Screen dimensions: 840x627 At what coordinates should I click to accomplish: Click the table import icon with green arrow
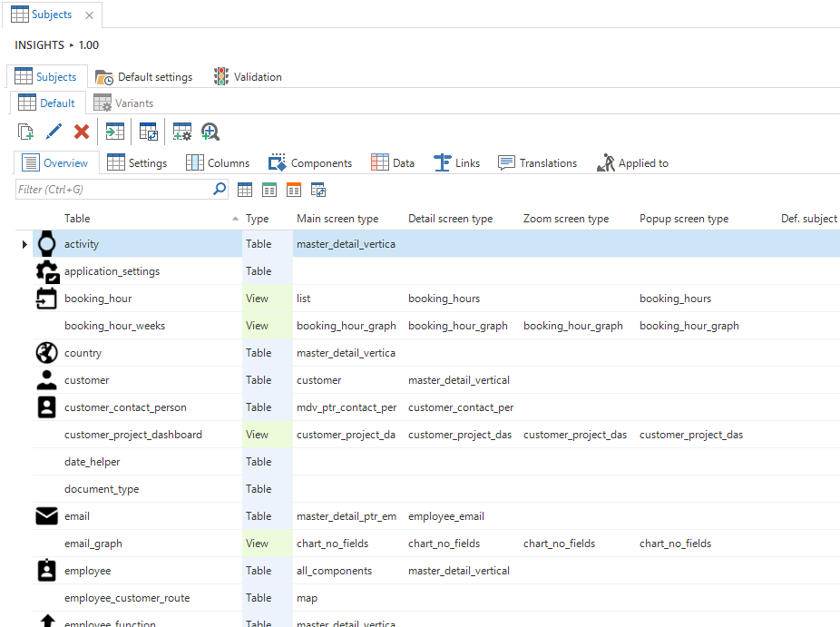pos(115,132)
